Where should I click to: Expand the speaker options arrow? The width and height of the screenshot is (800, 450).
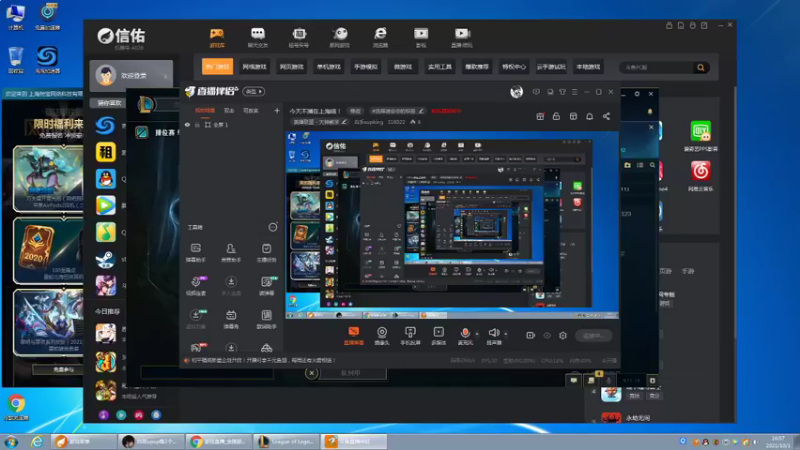click(506, 334)
